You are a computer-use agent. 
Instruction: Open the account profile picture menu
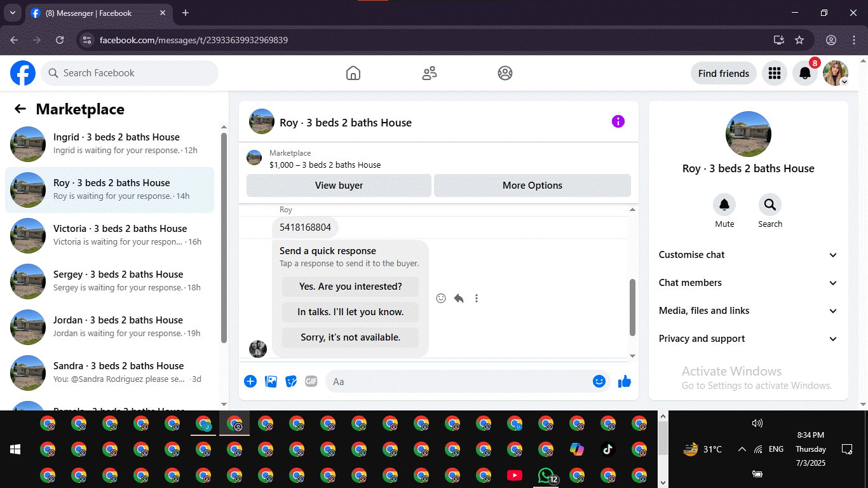coord(836,73)
